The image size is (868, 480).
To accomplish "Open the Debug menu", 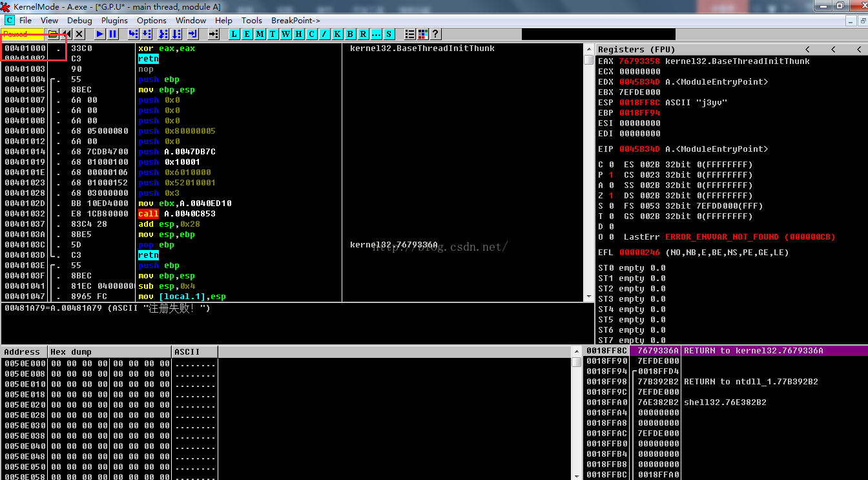I will pos(79,21).
